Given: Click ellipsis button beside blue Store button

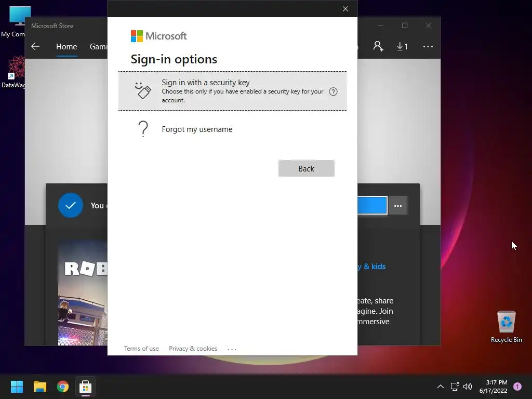Looking at the screenshot, I should coord(397,206).
